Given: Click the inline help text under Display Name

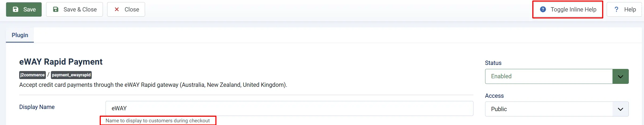Looking at the screenshot, I should tap(158, 121).
